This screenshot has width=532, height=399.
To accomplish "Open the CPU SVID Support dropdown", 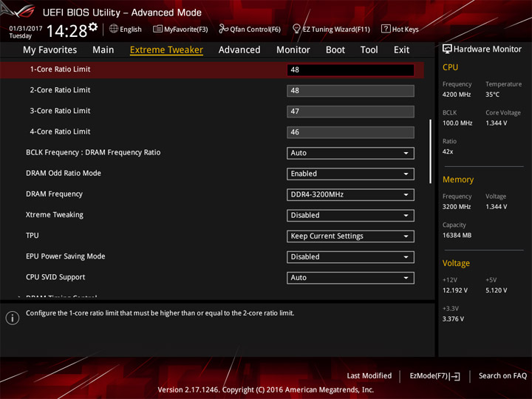I will [350, 278].
